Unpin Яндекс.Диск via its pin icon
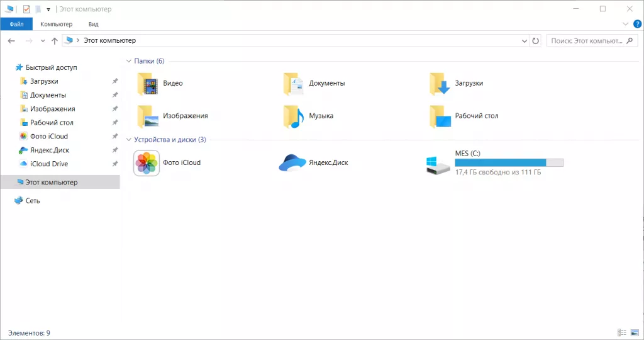This screenshot has height=340, width=644. pos(115,150)
